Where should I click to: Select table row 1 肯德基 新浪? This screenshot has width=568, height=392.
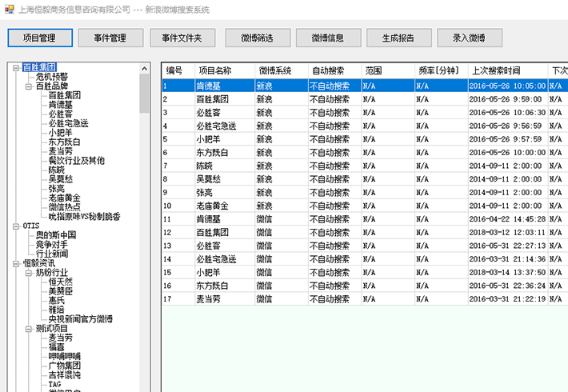pos(365,86)
